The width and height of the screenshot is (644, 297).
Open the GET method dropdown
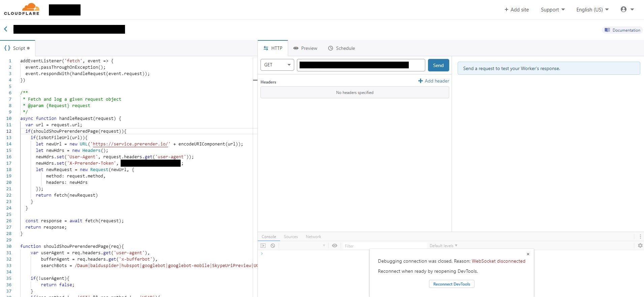[x=277, y=65]
